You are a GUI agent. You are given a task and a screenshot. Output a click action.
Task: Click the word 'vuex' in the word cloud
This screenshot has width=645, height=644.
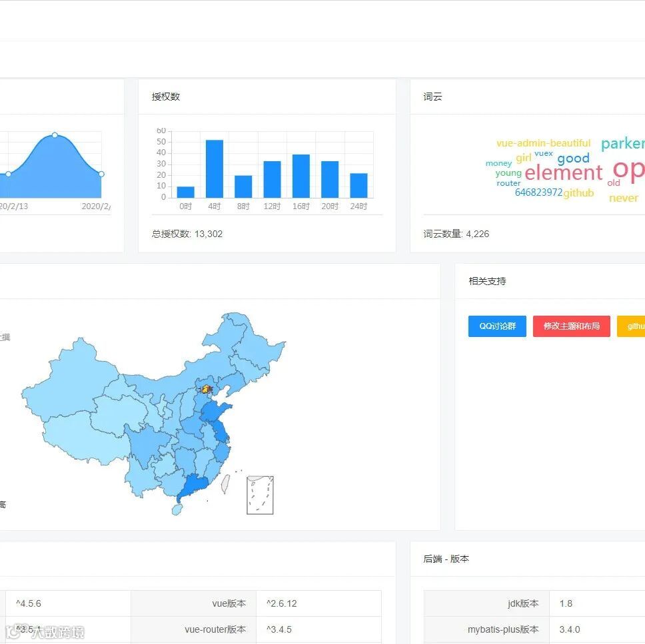(x=544, y=153)
